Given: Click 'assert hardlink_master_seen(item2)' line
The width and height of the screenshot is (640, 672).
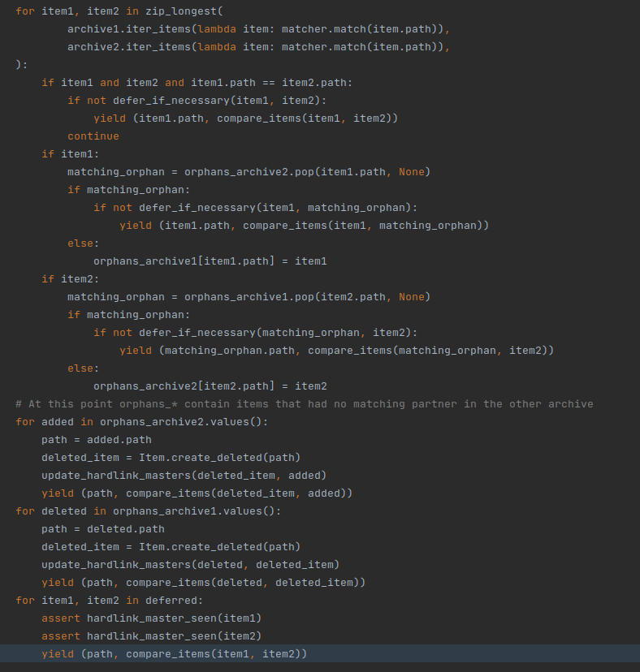Looking at the screenshot, I should pyautogui.click(x=151, y=636).
